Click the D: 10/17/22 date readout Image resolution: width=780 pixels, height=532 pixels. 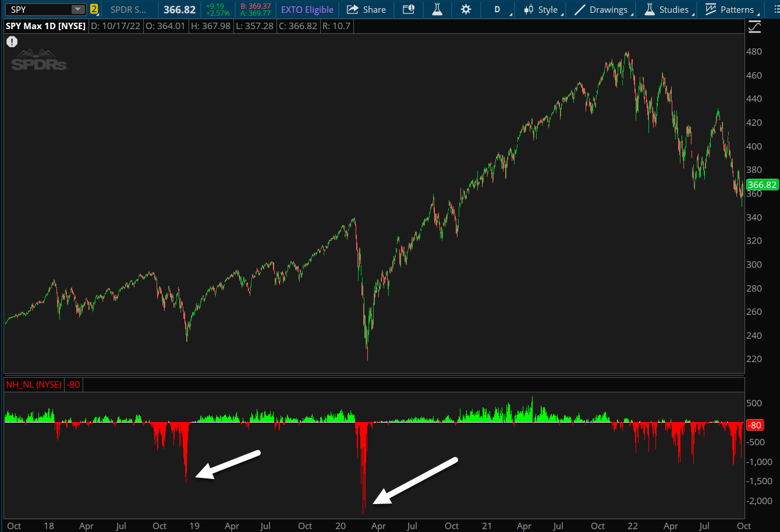[x=115, y=26]
